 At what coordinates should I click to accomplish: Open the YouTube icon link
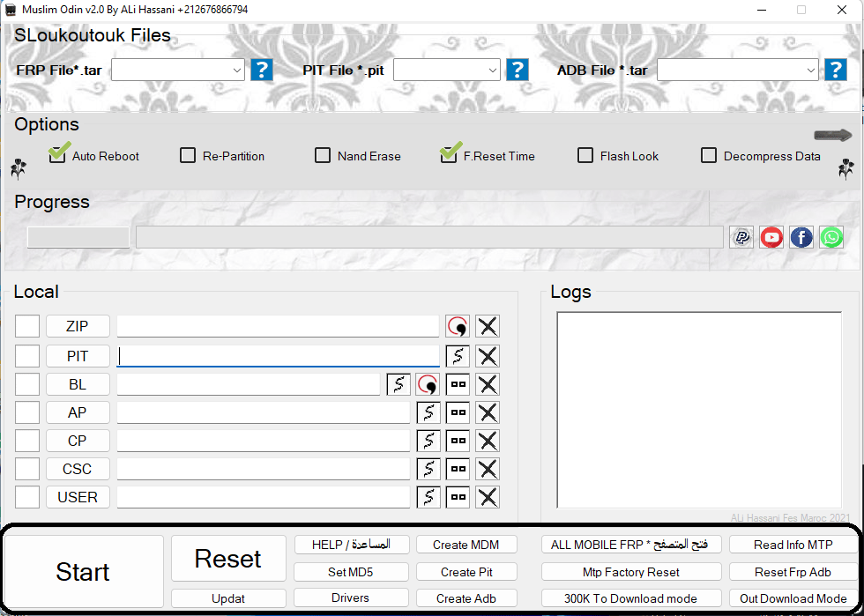pos(771,237)
